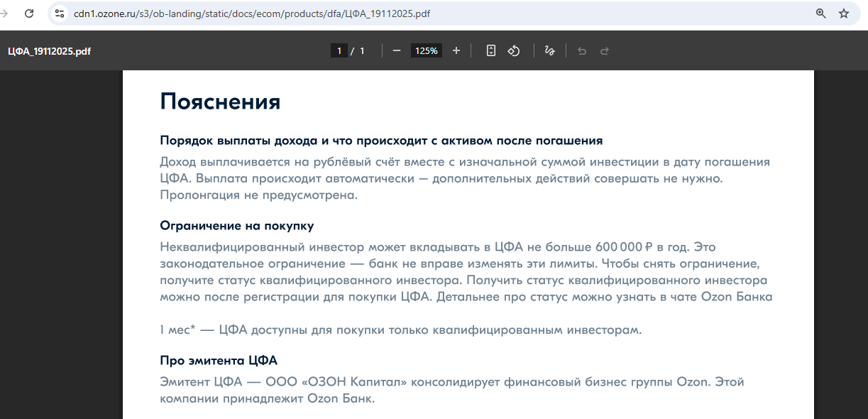
Task: Zoom out the PDF with minus button
Action: coord(397,51)
